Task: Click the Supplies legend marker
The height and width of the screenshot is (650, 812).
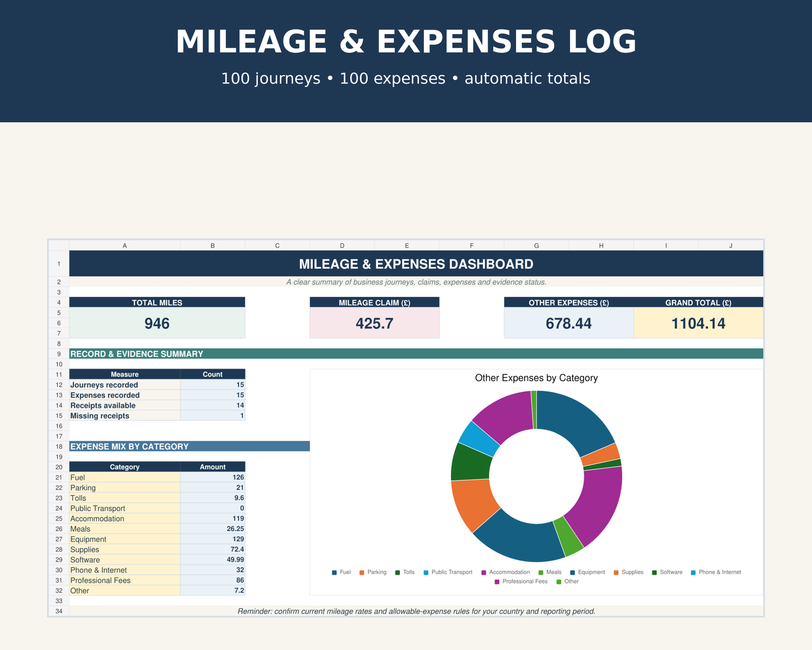Action: click(616, 572)
